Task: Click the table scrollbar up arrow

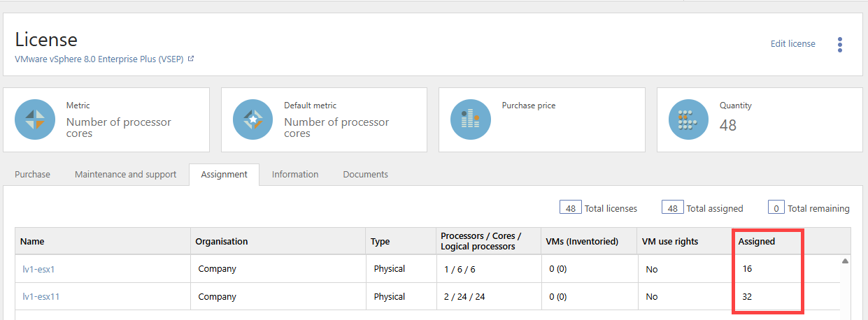Action: coord(845,261)
